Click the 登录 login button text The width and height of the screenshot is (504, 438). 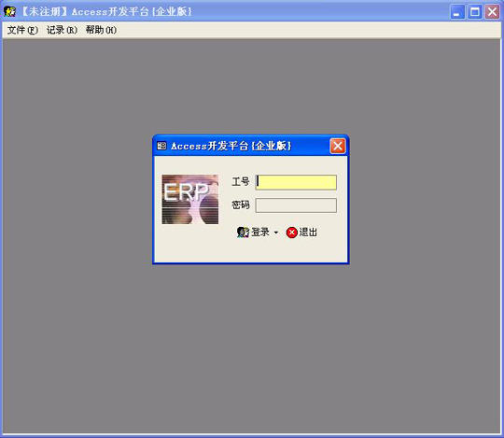click(x=260, y=233)
